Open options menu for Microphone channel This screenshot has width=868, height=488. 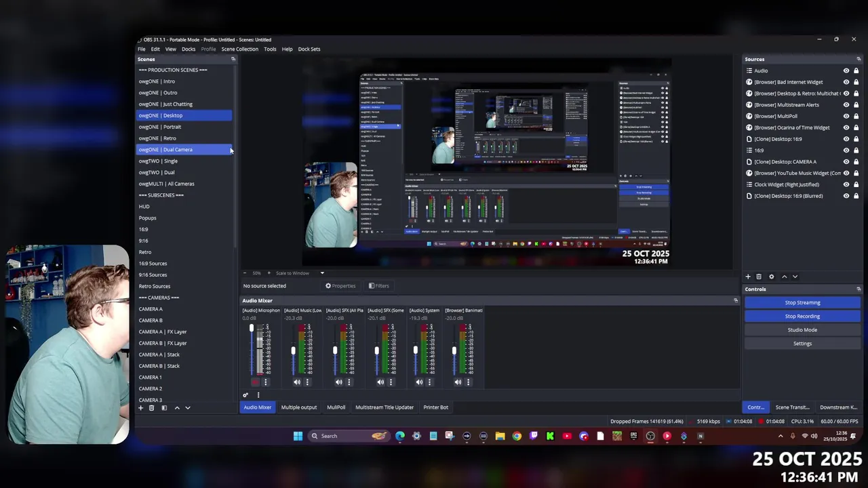tap(265, 382)
